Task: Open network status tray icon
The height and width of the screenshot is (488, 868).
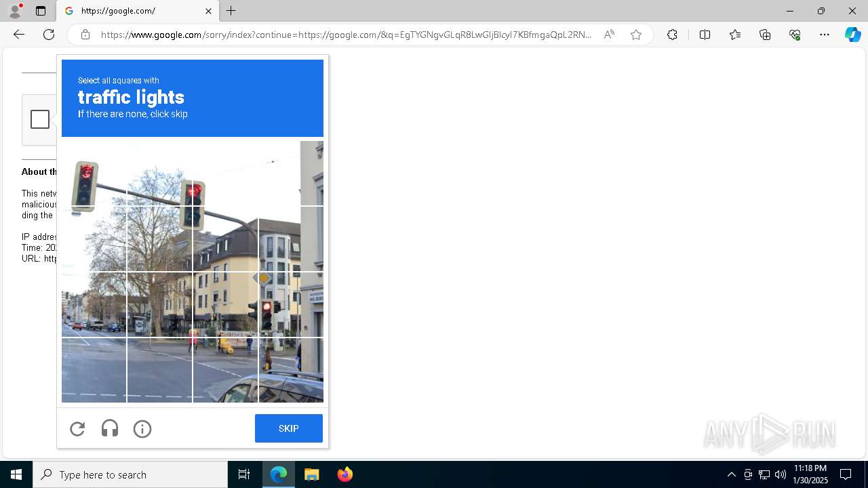Action: (764, 474)
